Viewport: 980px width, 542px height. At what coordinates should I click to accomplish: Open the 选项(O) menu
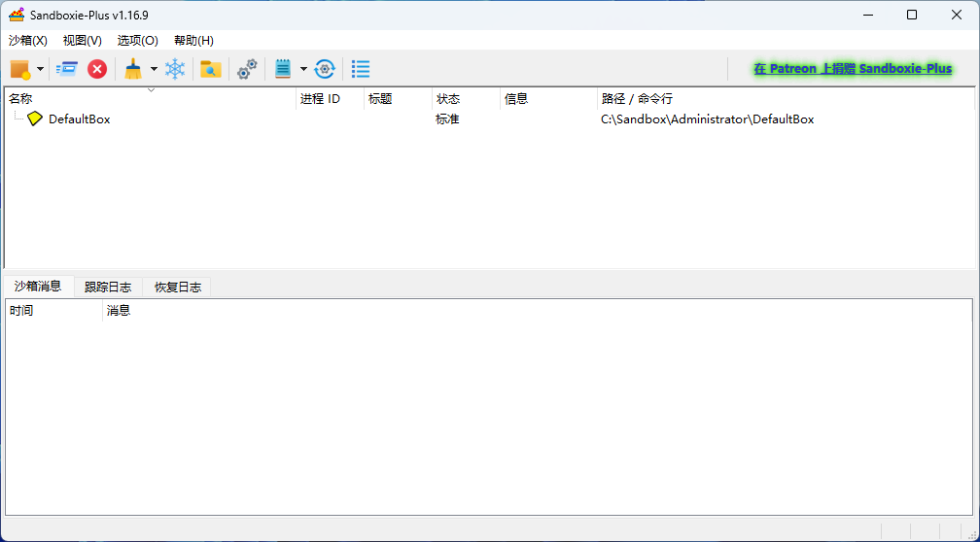pos(137,41)
